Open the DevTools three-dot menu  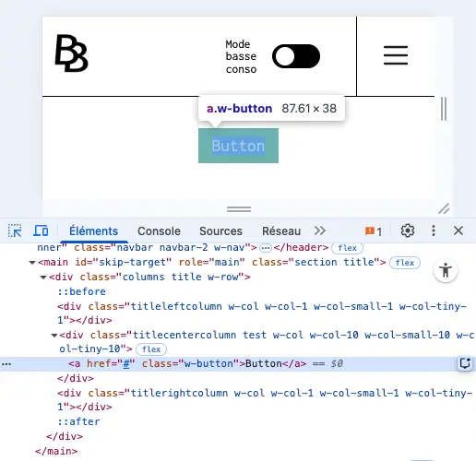tap(434, 230)
